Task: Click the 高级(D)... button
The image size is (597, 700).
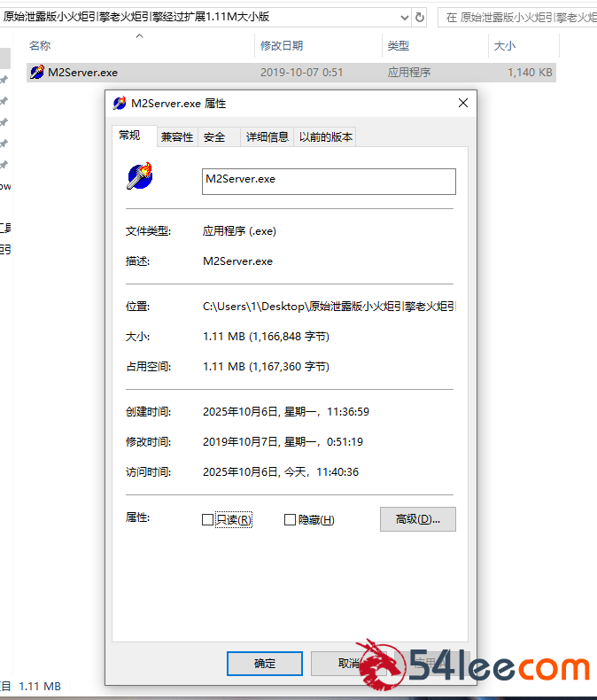Action: (x=417, y=519)
